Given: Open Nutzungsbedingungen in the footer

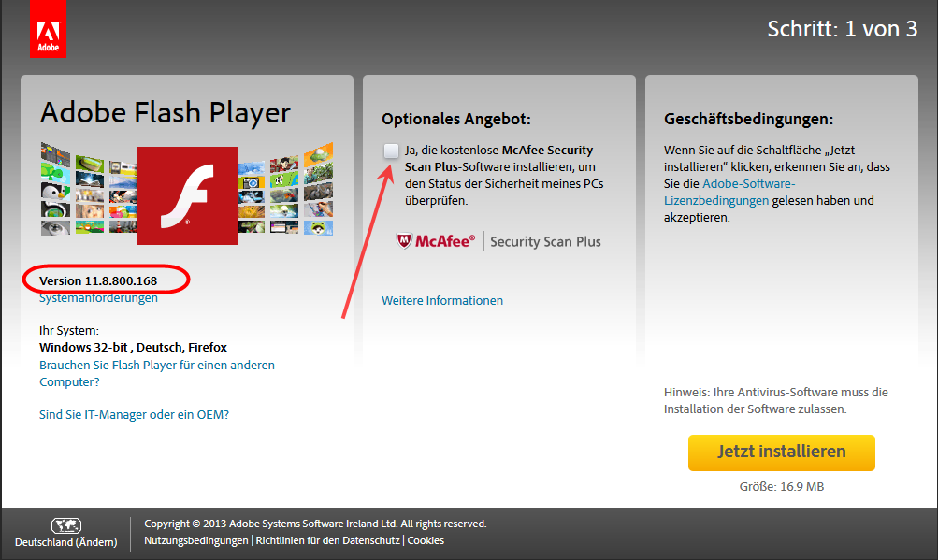Looking at the screenshot, I should (x=196, y=540).
